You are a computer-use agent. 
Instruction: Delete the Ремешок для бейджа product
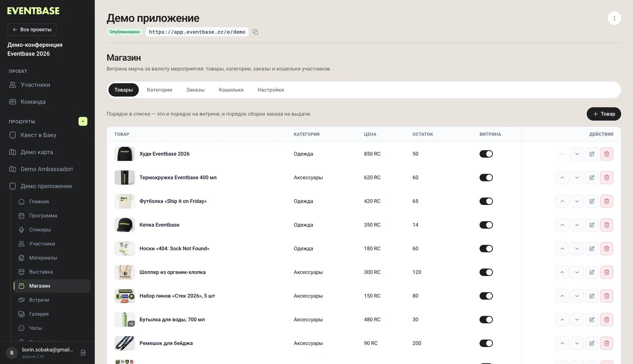[606, 343]
